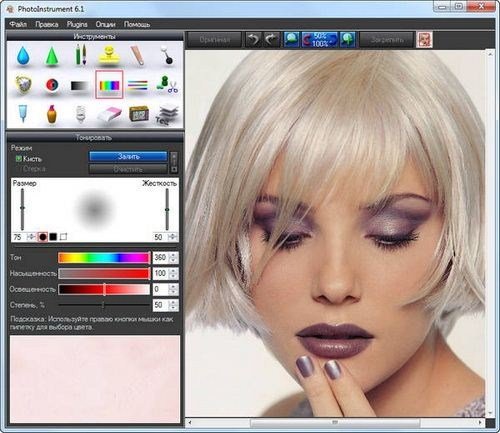Select the scissors object cutout tool
The image size is (500, 433).
[x=167, y=85]
